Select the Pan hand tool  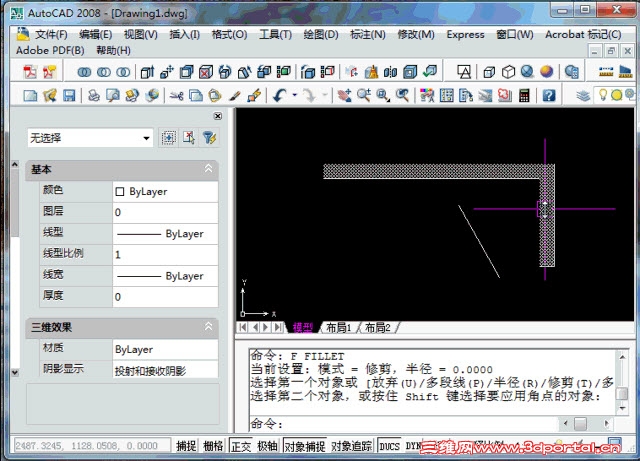[x=344, y=96]
